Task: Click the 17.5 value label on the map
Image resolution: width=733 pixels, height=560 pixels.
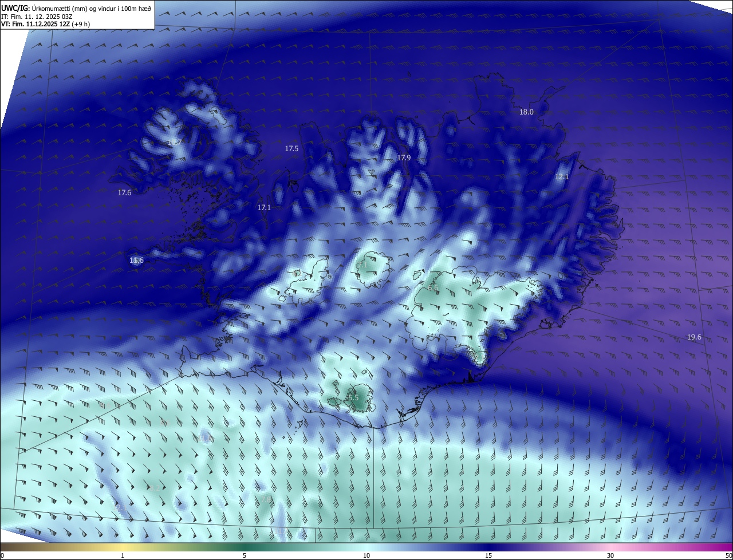Action: [291, 148]
